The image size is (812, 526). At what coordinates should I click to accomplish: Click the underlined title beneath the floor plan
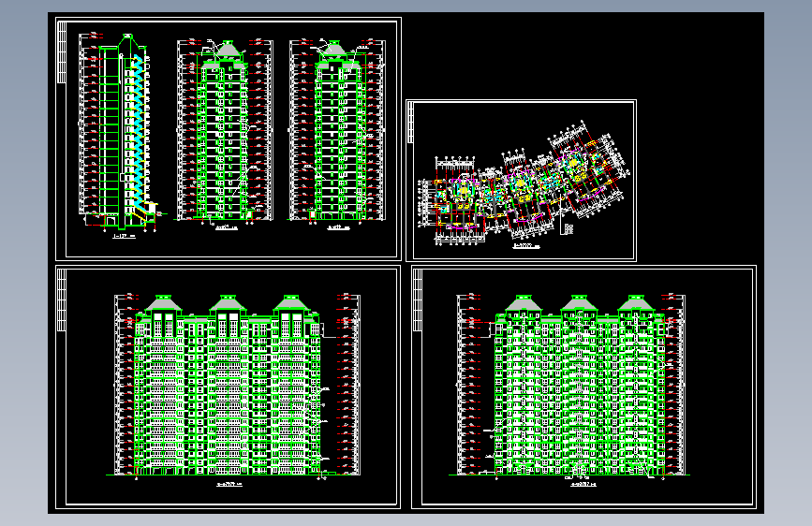click(x=526, y=246)
